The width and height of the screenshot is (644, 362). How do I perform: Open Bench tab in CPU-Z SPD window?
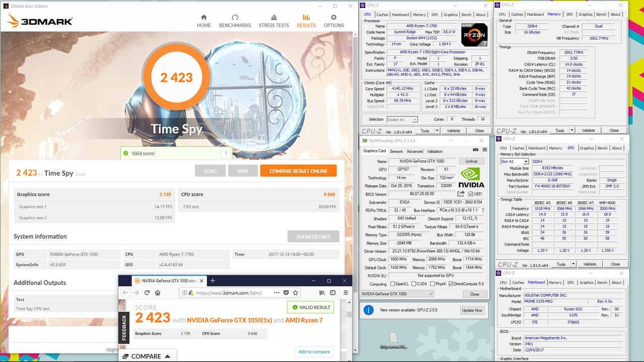602,148
